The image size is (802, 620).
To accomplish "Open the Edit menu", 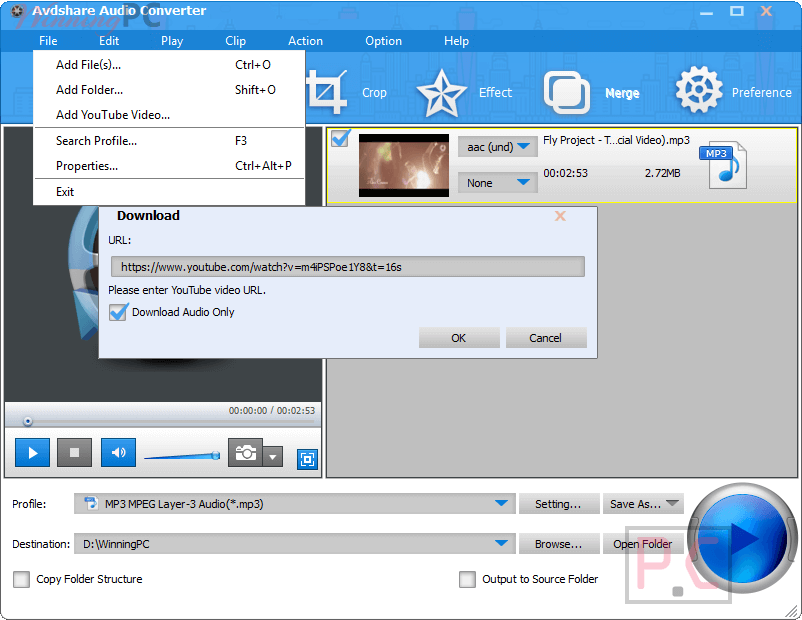I will click(x=109, y=41).
